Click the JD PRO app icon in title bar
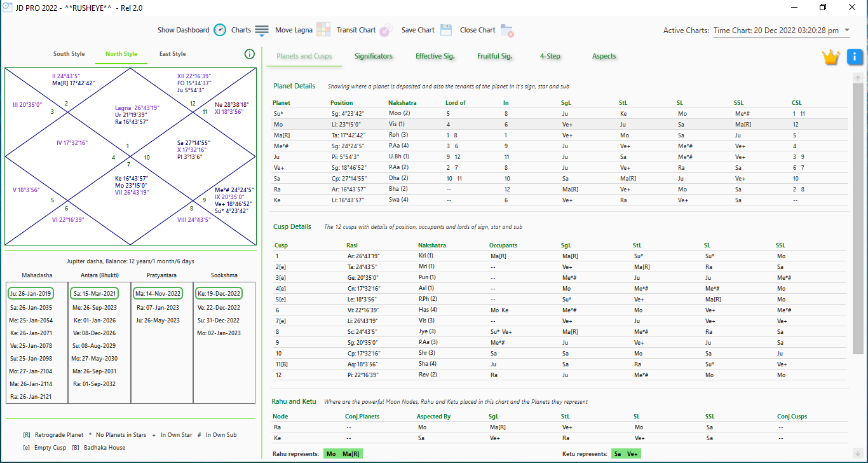This screenshot has height=463, width=868. tap(8, 7)
